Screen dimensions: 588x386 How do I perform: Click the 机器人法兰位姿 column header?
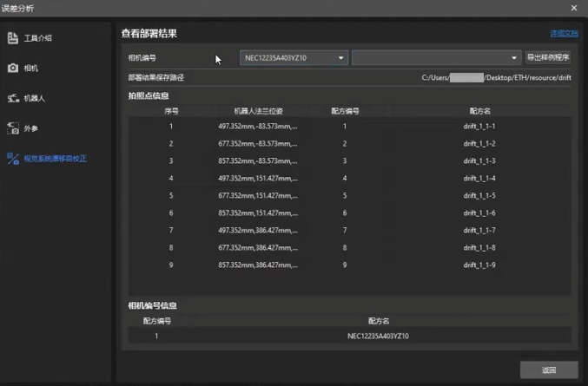point(258,111)
